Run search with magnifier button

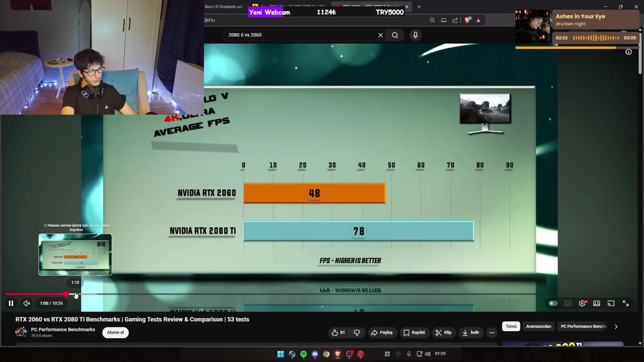pyautogui.click(x=395, y=35)
